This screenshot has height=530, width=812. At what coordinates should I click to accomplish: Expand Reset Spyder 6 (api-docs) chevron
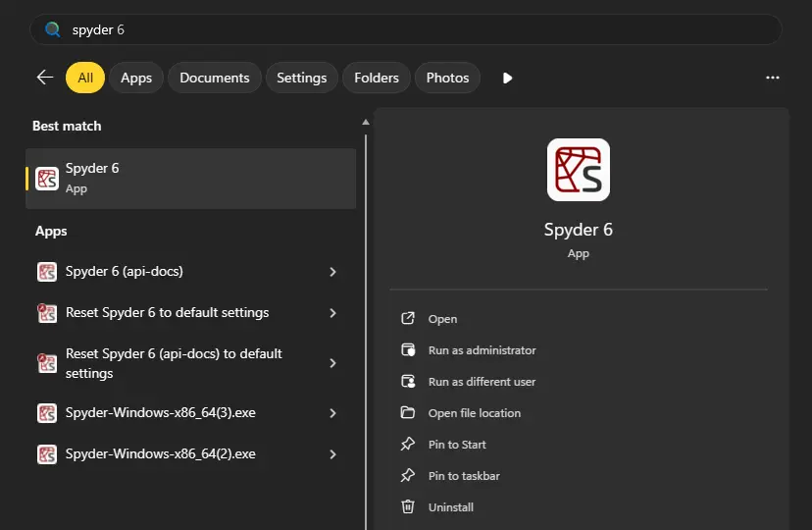point(333,364)
